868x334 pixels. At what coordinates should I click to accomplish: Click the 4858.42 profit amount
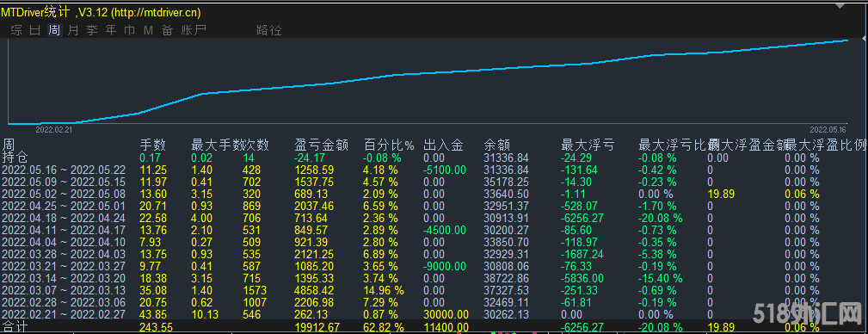click(x=315, y=291)
